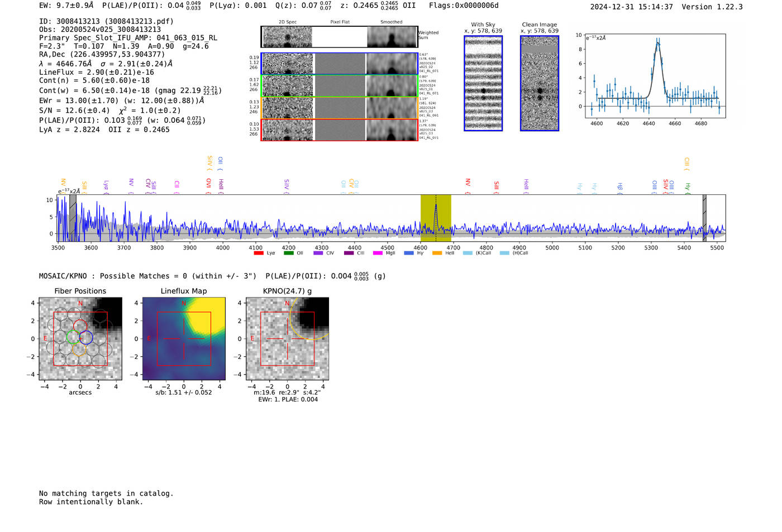The image size is (782, 532).
Task: Click the timestamp '2024-12-31 15:14:37'
Action: (x=631, y=7)
